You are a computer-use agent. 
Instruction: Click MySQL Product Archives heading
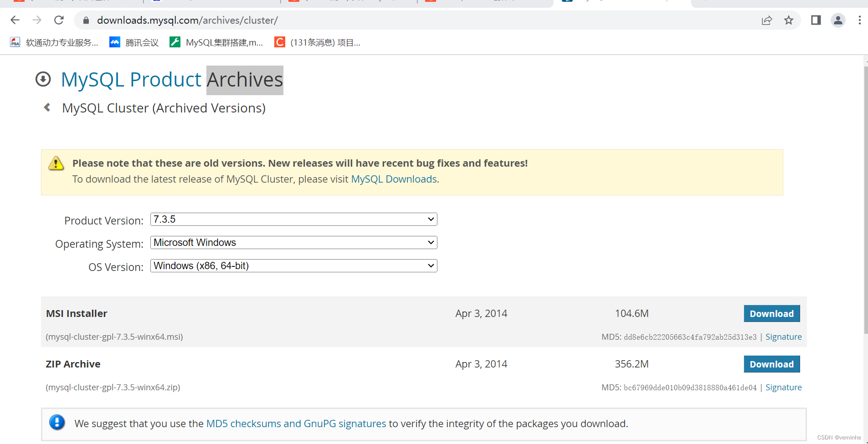[x=172, y=80]
